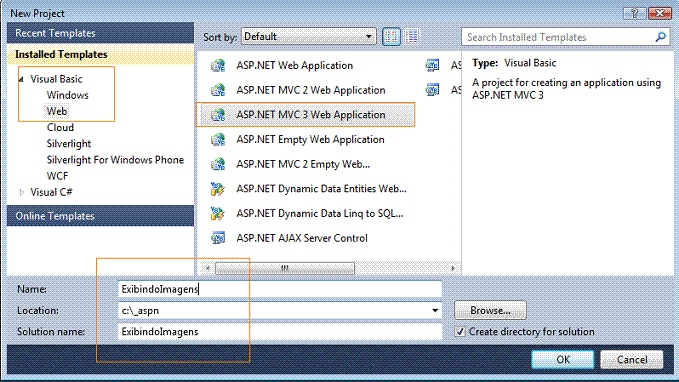679x382 pixels.
Task: Select the ASP.NET Dynamic Data Entities icon
Action: coord(218,189)
